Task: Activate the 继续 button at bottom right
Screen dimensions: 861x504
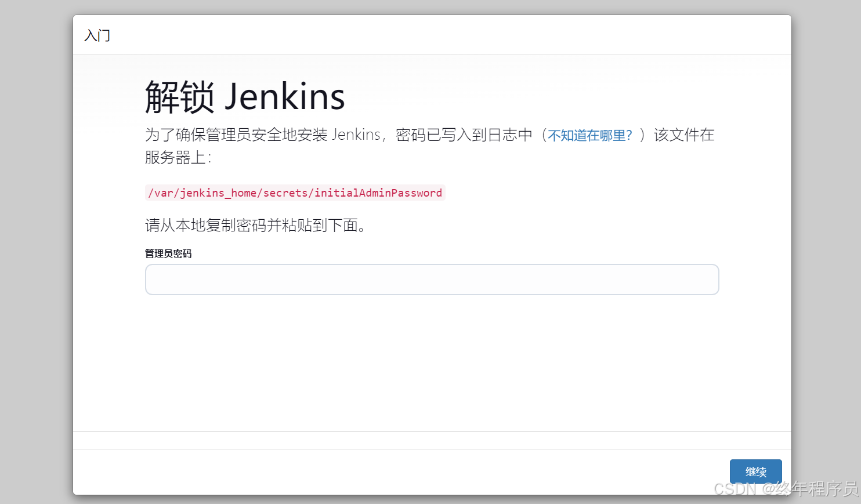Action: (x=755, y=472)
